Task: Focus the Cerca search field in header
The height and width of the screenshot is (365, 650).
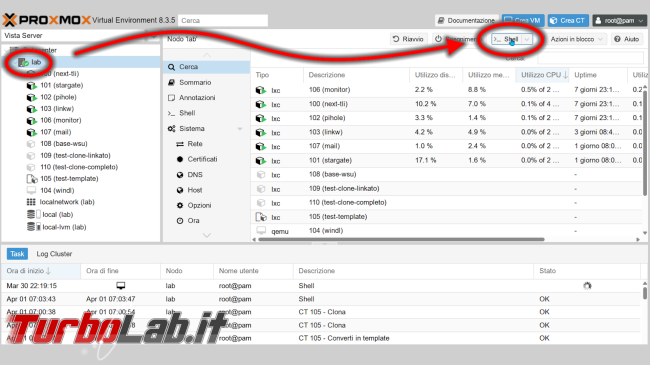Action: coord(223,20)
